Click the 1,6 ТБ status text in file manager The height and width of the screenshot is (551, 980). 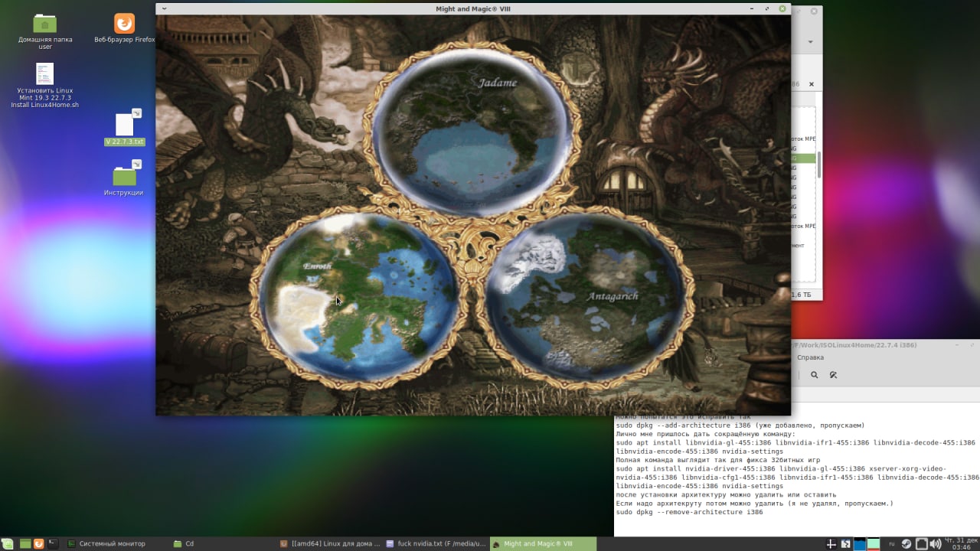coord(800,295)
